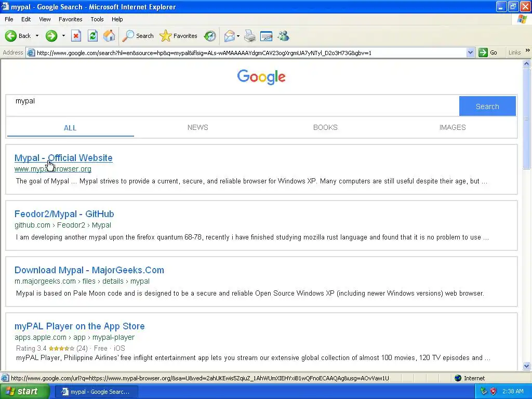Open the Messenger icon

tap(283, 36)
